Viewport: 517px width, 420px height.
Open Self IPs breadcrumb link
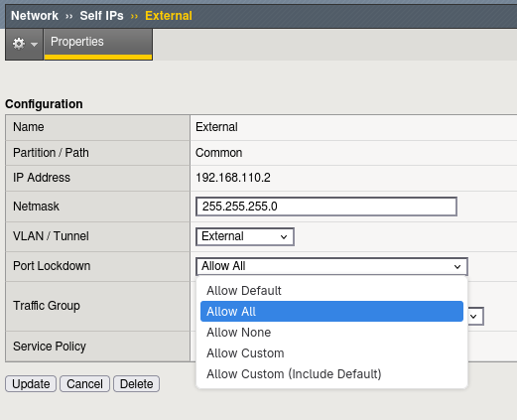pyautogui.click(x=101, y=16)
